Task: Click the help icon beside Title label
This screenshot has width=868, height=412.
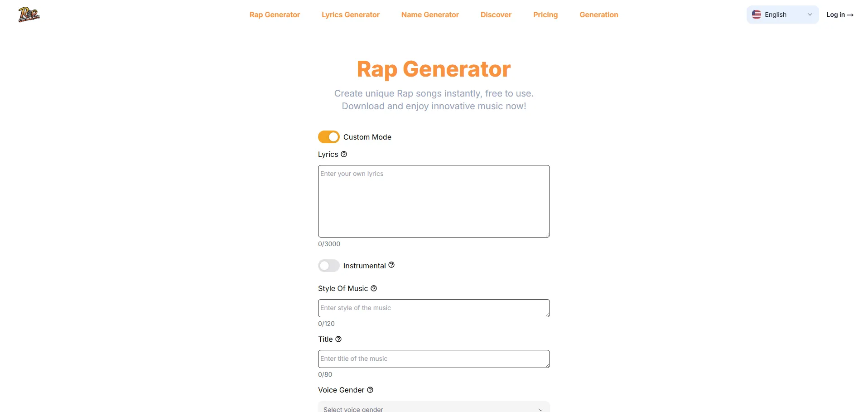Action: pyautogui.click(x=338, y=339)
